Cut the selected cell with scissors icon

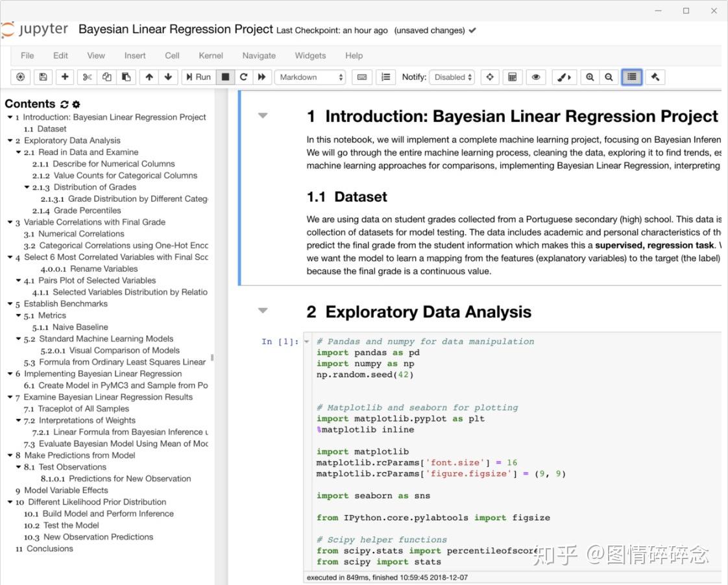(x=86, y=77)
